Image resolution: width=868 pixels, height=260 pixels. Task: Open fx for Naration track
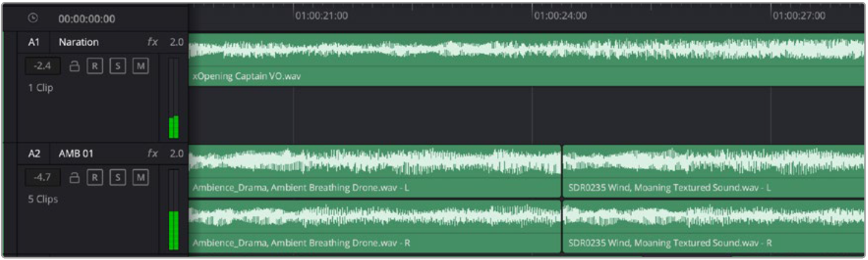[153, 42]
